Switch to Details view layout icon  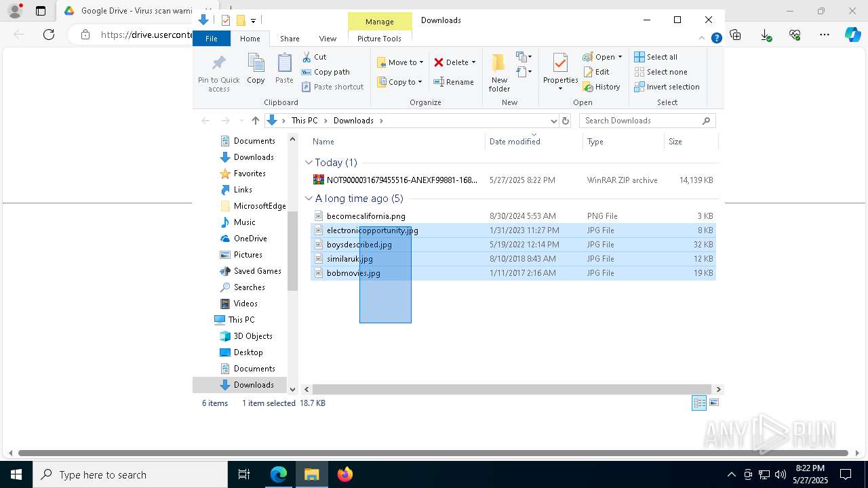[699, 403]
